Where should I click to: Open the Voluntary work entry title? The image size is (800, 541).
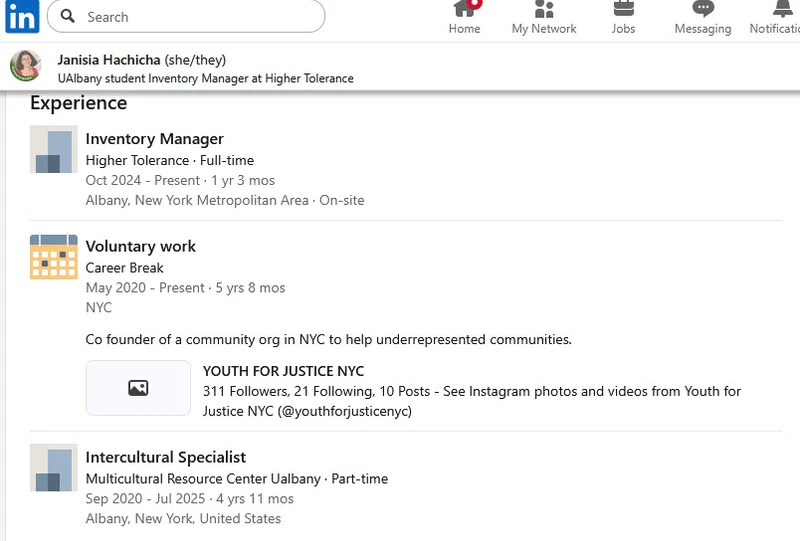click(140, 246)
